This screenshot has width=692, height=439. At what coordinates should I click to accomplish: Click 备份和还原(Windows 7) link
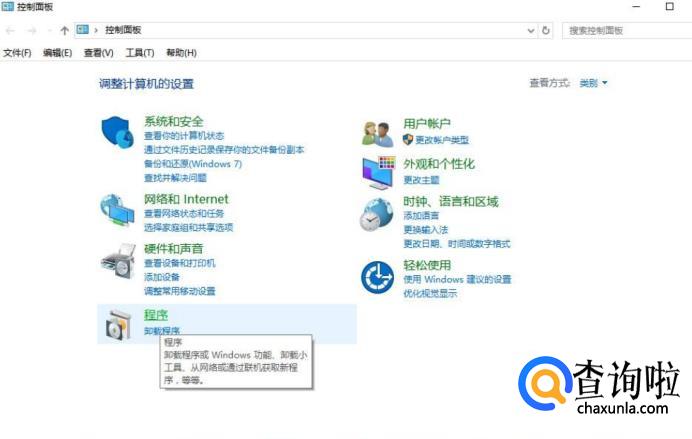pos(193,164)
